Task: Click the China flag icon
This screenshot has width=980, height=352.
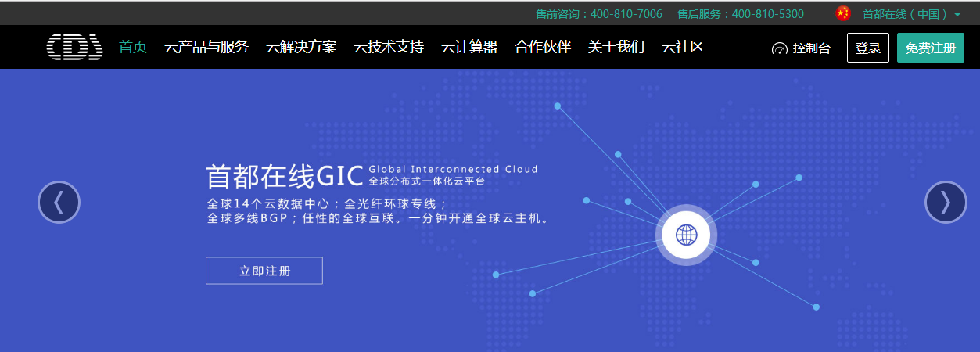Action: (842, 13)
